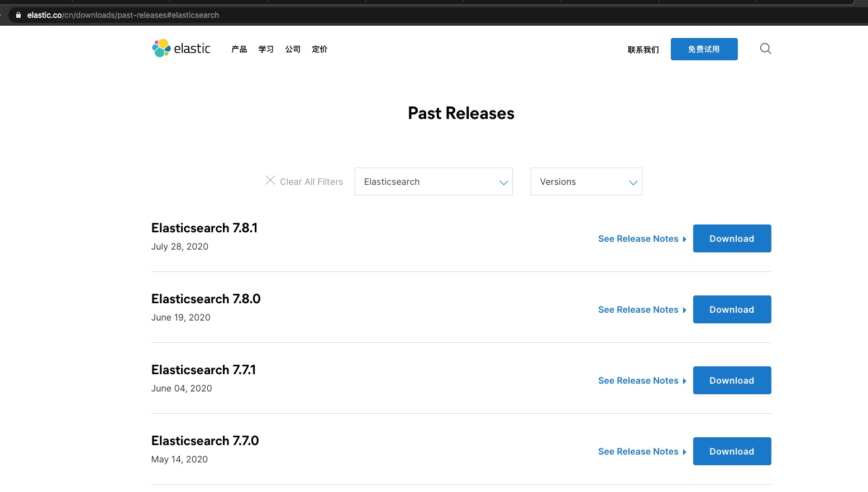This screenshot has width=868, height=492.
Task: Open the 产品 menu
Action: [x=239, y=49]
